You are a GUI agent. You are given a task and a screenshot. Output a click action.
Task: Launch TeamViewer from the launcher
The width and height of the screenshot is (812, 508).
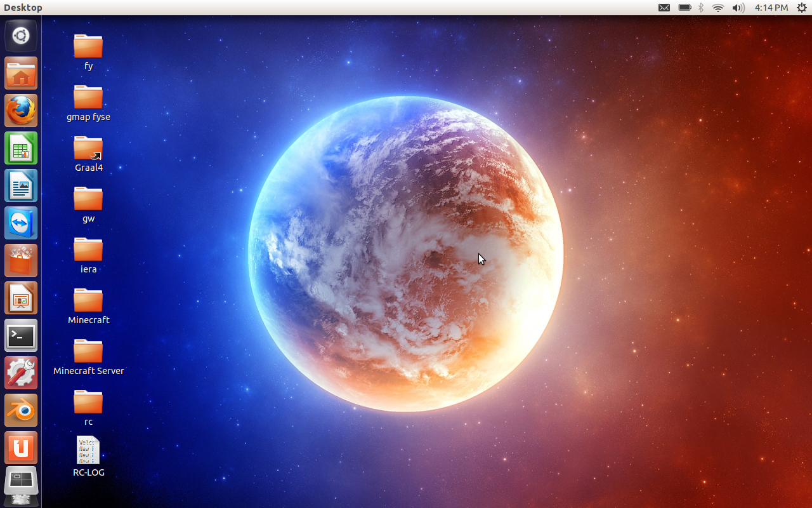21,223
